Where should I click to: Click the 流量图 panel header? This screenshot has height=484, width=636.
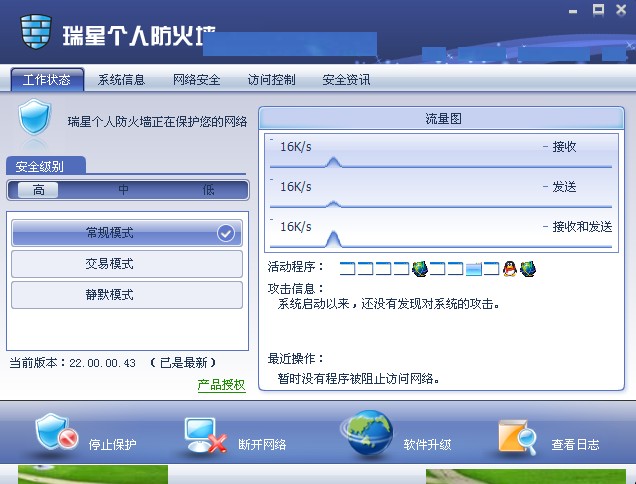coord(441,118)
